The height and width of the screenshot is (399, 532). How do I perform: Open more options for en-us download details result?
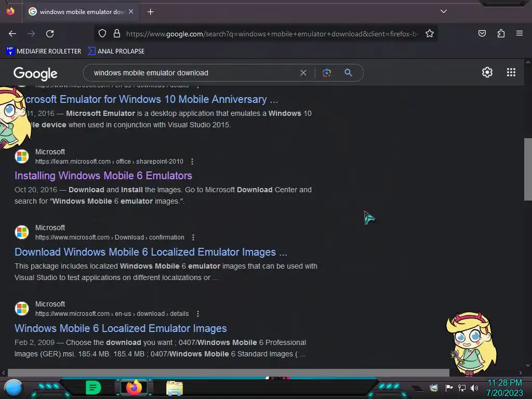[198, 314]
